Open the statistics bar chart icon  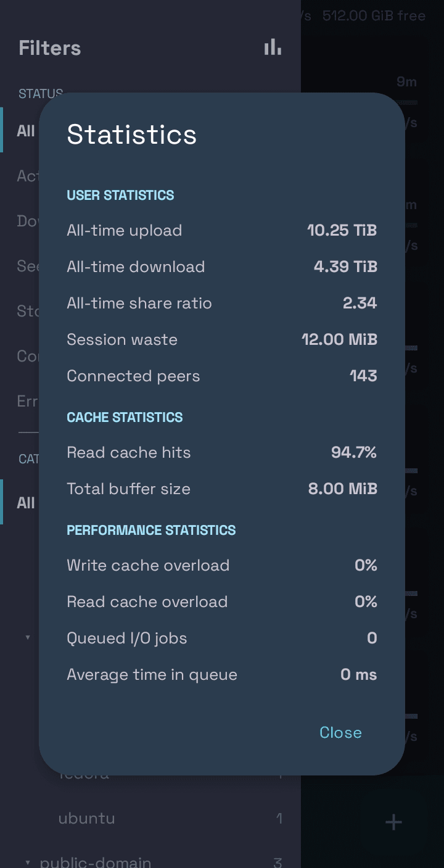click(273, 48)
